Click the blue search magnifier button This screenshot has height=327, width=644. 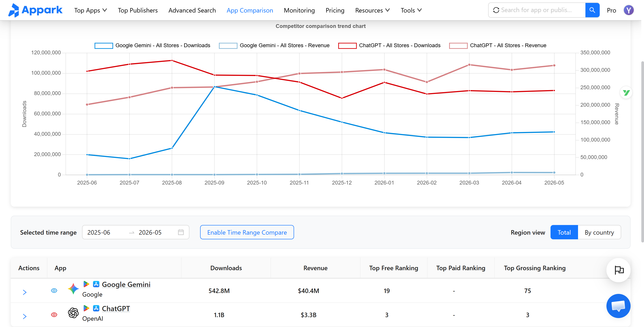[592, 10]
